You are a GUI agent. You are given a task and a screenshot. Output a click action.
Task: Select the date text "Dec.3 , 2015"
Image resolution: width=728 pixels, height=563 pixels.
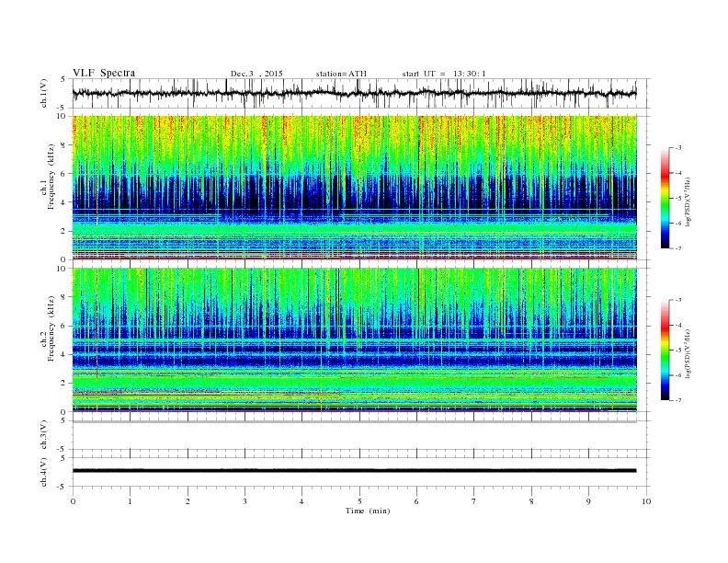click(256, 74)
